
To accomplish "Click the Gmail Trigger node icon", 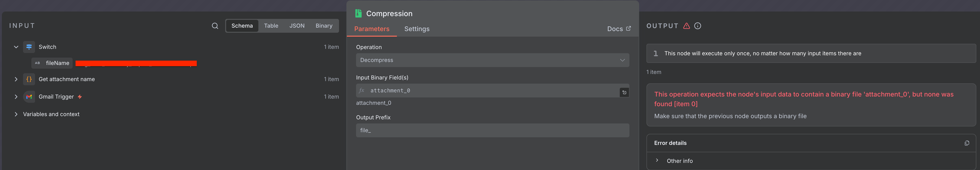I will [29, 97].
